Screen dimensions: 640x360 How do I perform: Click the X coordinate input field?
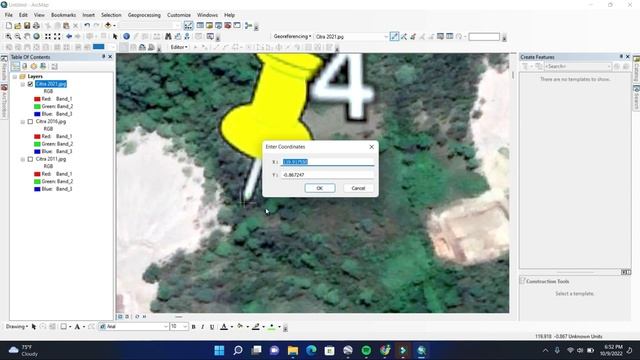pos(327,162)
